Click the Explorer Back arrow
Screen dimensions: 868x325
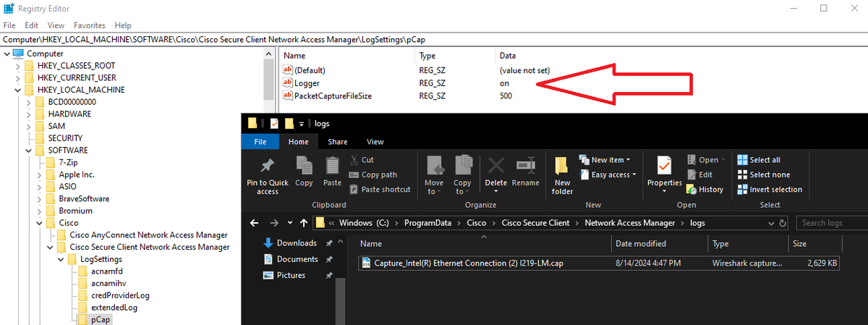coord(254,223)
